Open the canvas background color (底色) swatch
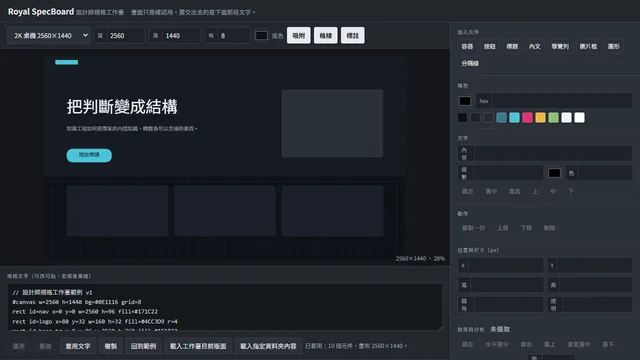Screen dimensions: 640x360 pyautogui.click(x=261, y=36)
